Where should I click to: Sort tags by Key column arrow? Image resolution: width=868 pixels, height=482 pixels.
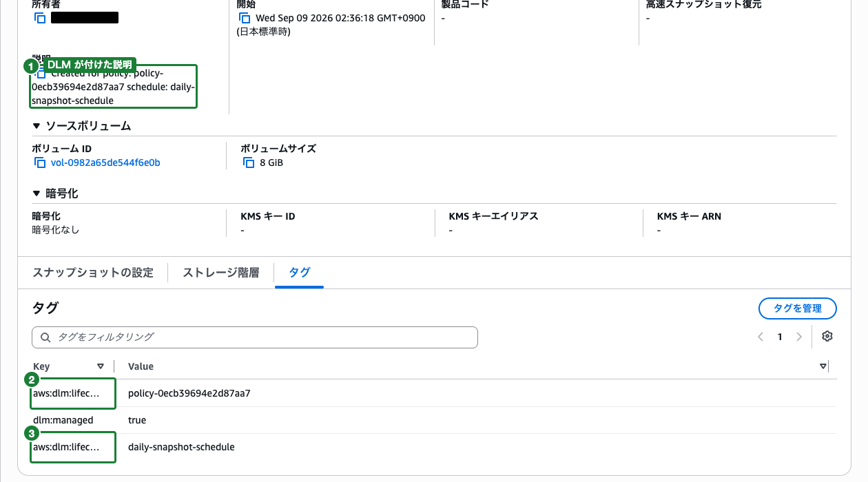pyautogui.click(x=101, y=366)
